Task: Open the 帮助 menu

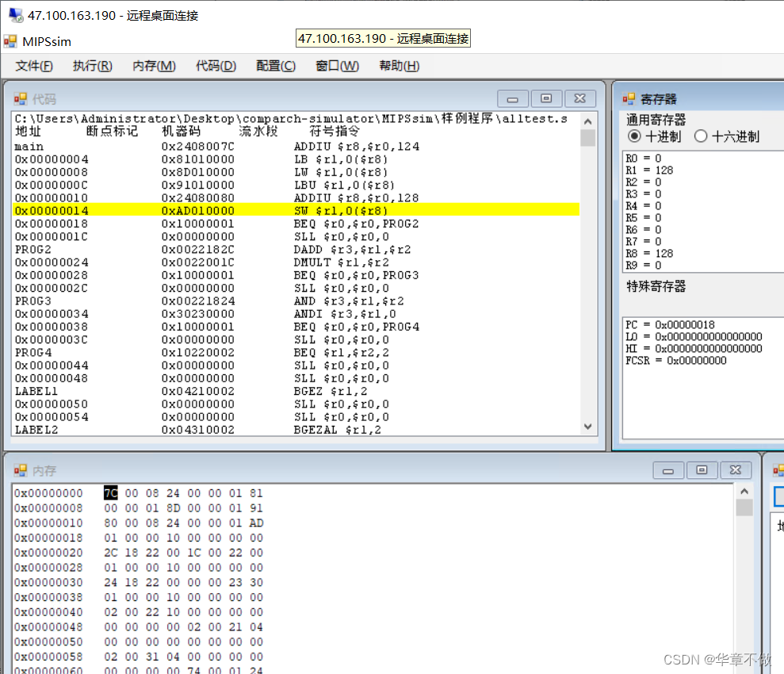Action: click(398, 67)
